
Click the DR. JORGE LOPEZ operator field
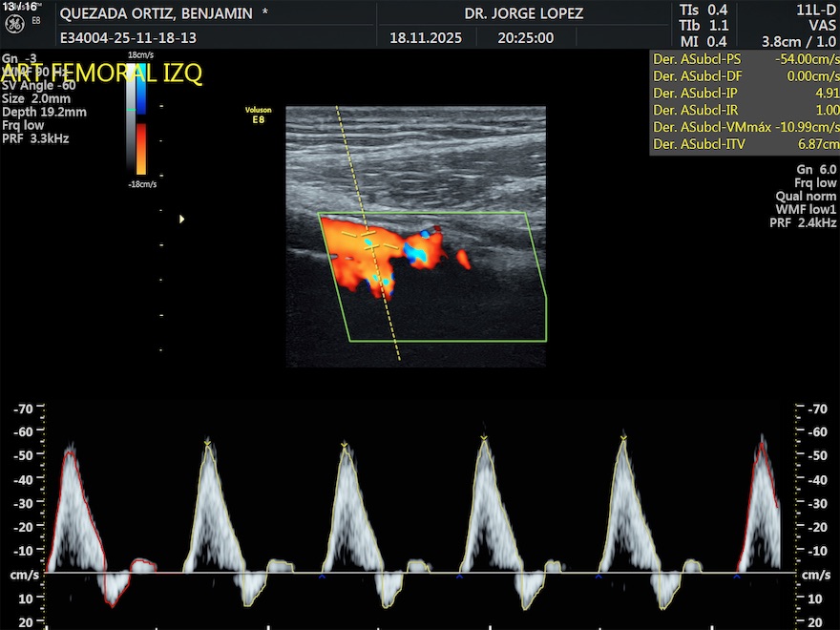pos(523,13)
